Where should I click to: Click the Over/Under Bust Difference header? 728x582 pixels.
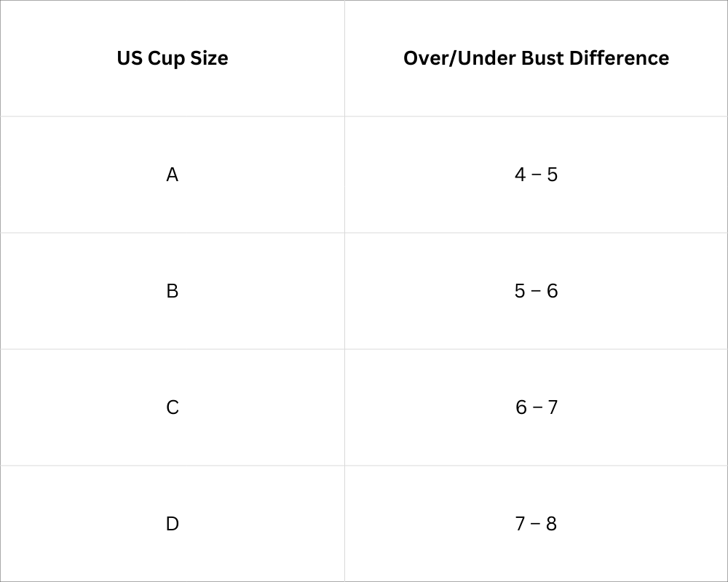click(x=536, y=58)
